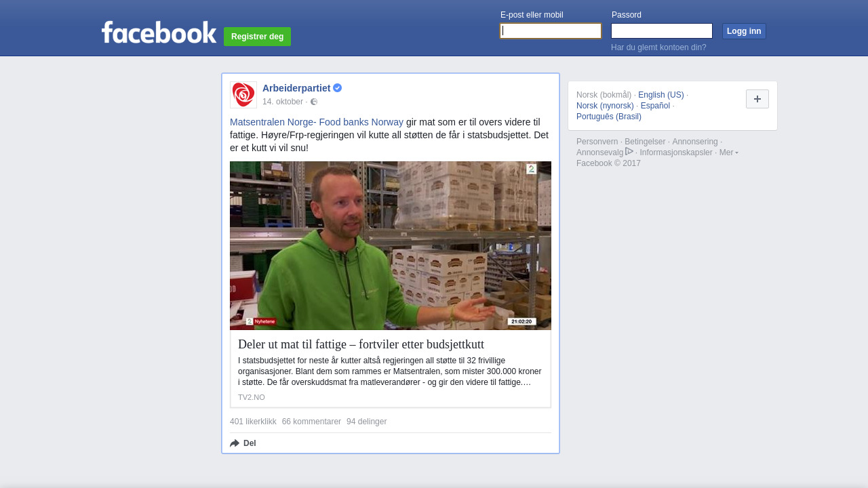
Task: Open Arbeiderpartiet rose profile picture
Action: coord(243,95)
